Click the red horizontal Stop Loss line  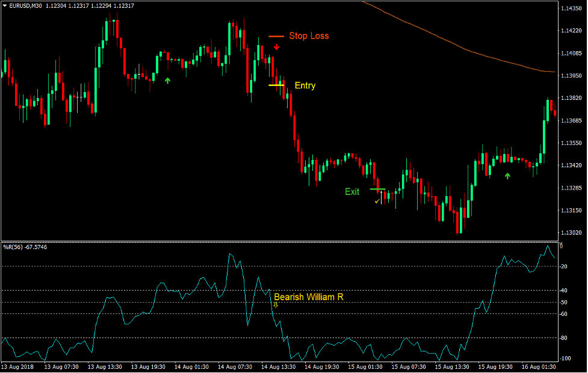276,36
